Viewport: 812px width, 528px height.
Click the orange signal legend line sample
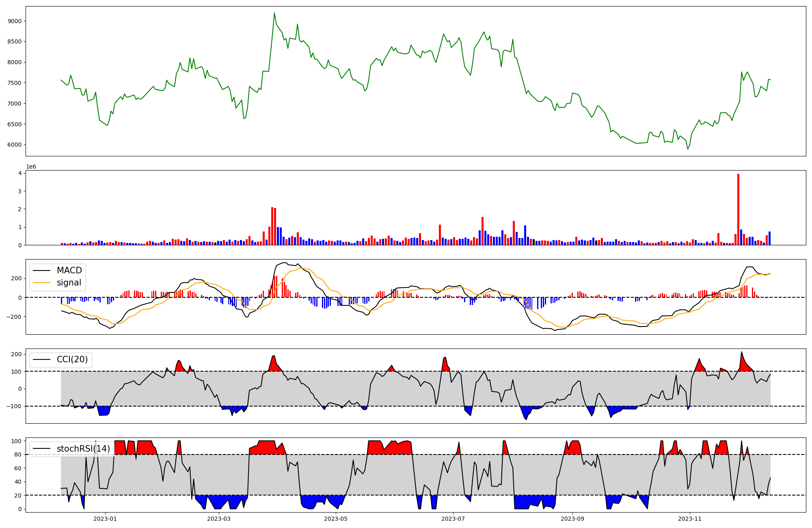point(42,283)
